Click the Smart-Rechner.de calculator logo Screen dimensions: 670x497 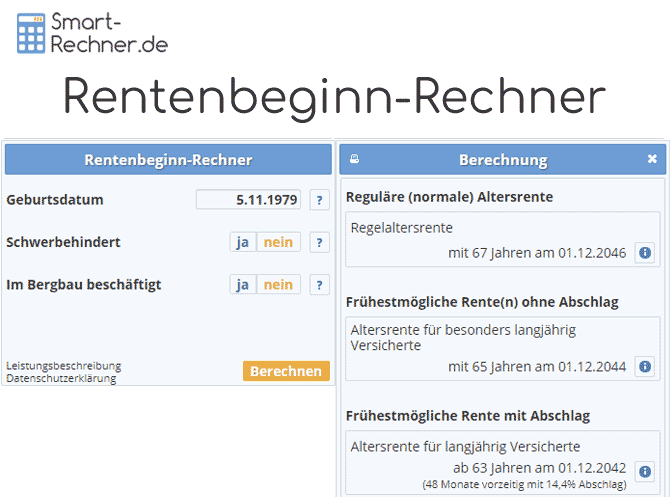(x=92, y=31)
